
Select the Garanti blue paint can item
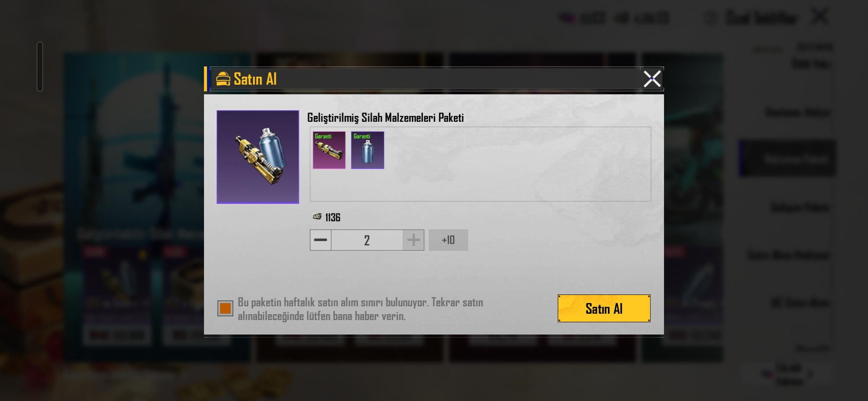coord(368,150)
